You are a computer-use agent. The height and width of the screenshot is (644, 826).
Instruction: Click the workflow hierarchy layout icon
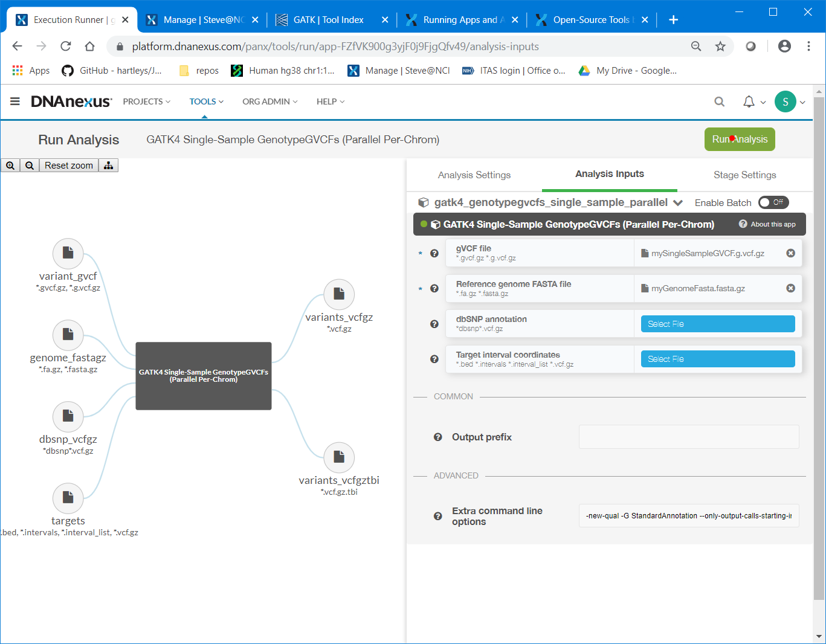[109, 166]
